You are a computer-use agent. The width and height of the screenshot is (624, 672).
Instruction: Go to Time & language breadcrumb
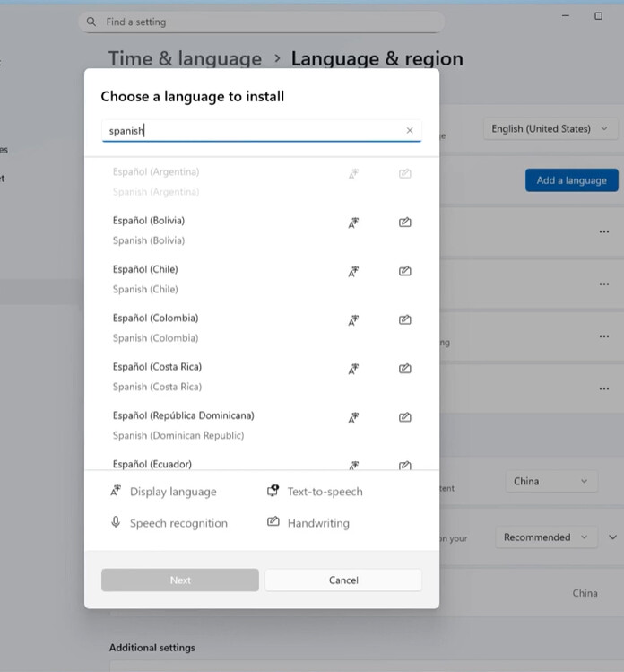click(x=185, y=59)
